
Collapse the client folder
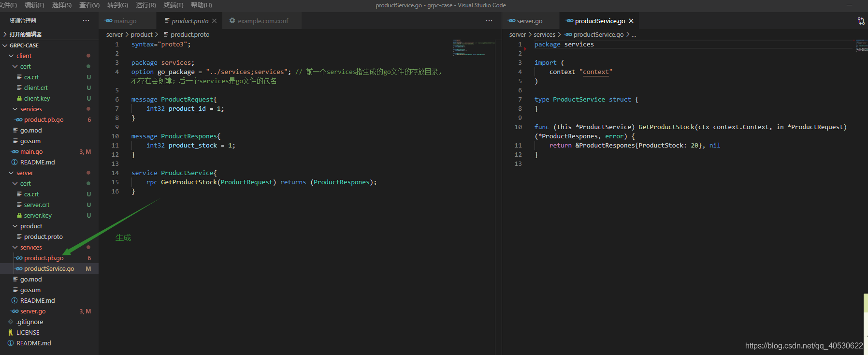click(x=11, y=56)
